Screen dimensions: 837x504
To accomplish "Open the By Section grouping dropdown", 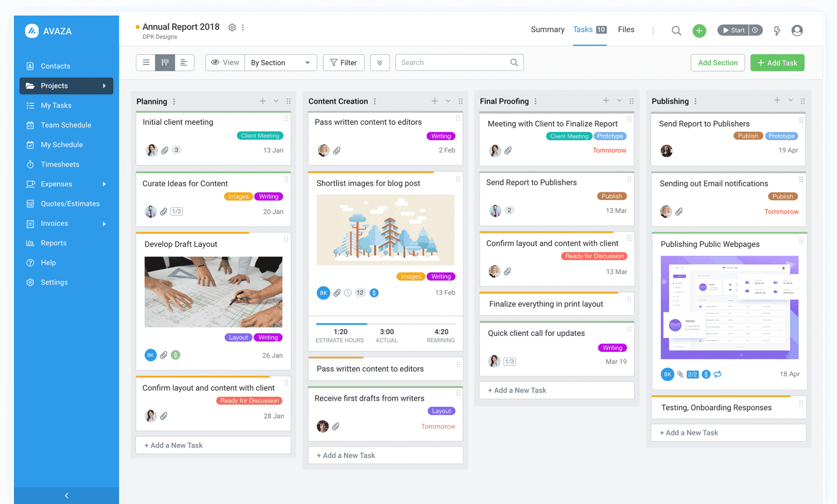I will coord(280,62).
